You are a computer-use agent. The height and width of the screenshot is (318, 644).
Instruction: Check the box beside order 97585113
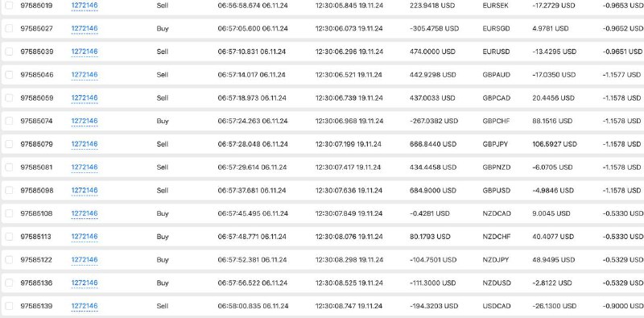[x=9, y=237]
